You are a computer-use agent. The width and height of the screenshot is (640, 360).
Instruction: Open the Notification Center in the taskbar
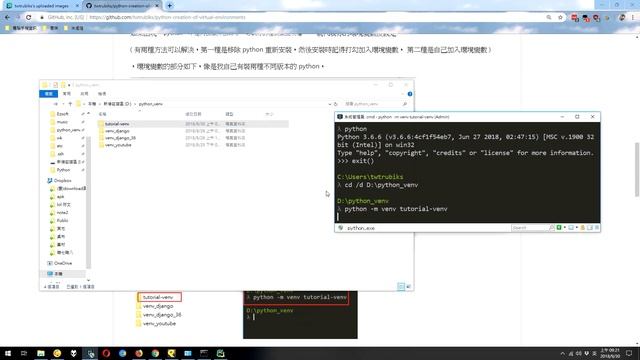pyautogui.click(x=629, y=353)
